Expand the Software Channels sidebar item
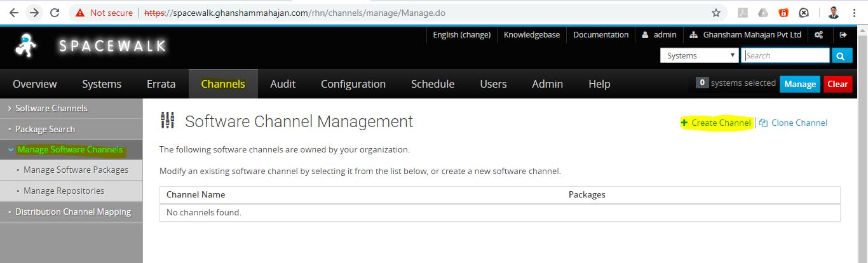Viewport: 868px width, 263px height. coord(51,108)
